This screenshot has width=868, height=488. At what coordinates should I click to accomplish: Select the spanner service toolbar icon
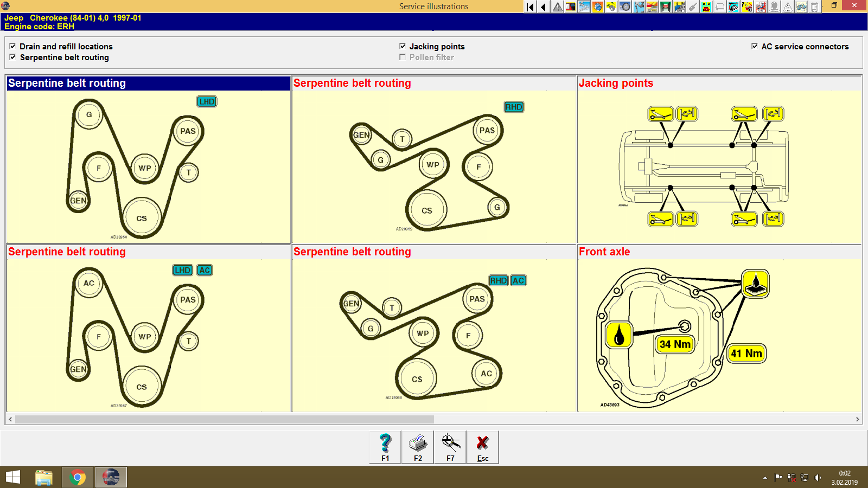[585, 7]
